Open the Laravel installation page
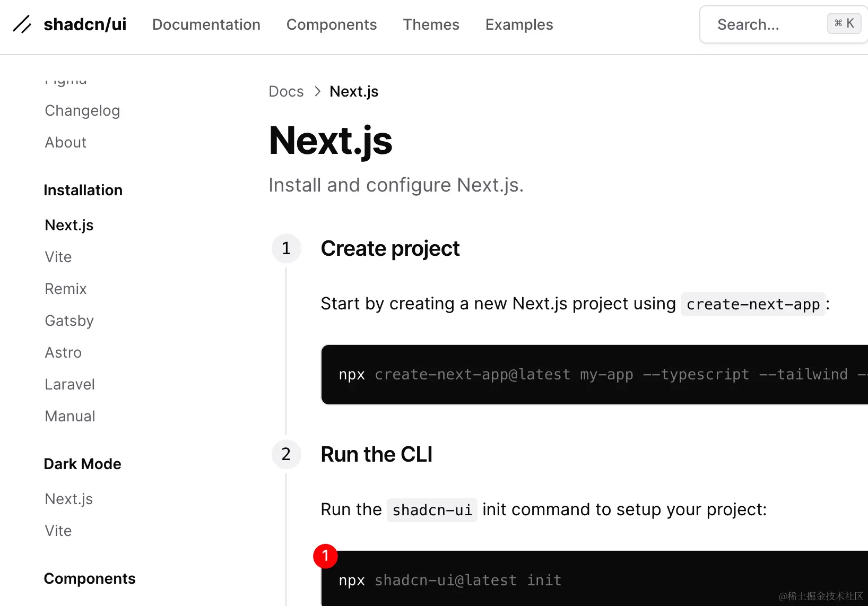Screen dimensions: 868x606 (x=70, y=384)
